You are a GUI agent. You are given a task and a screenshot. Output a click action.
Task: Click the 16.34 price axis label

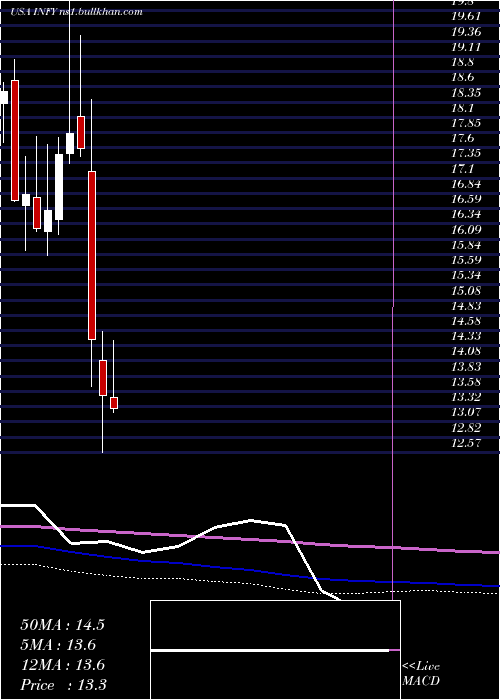tap(466, 215)
